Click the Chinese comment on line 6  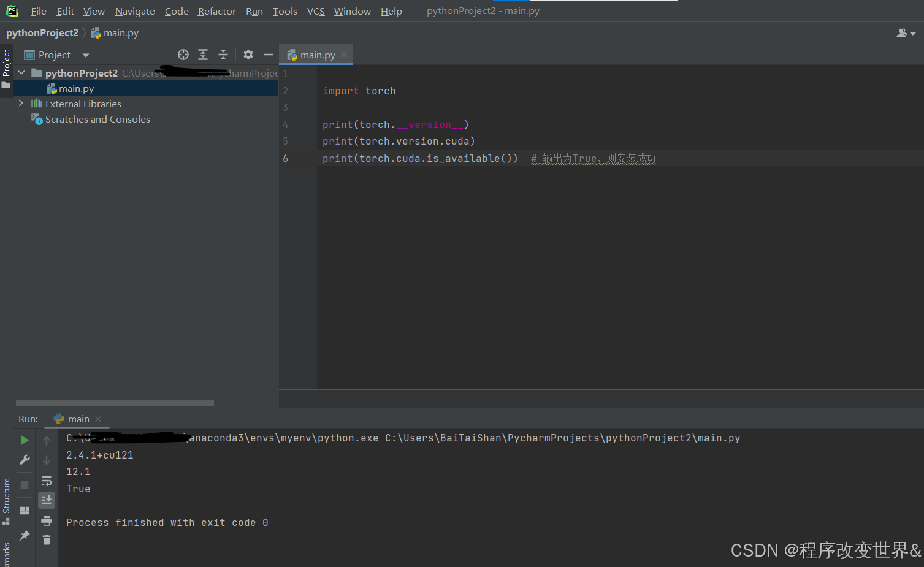[594, 159]
